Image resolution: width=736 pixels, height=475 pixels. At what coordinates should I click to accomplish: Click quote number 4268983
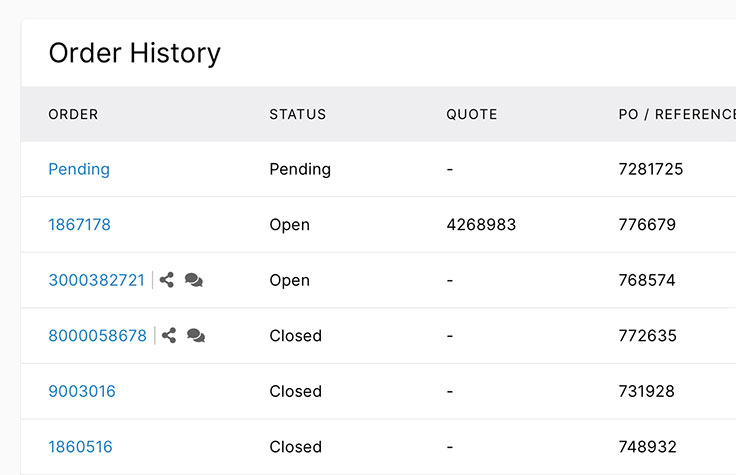481,225
